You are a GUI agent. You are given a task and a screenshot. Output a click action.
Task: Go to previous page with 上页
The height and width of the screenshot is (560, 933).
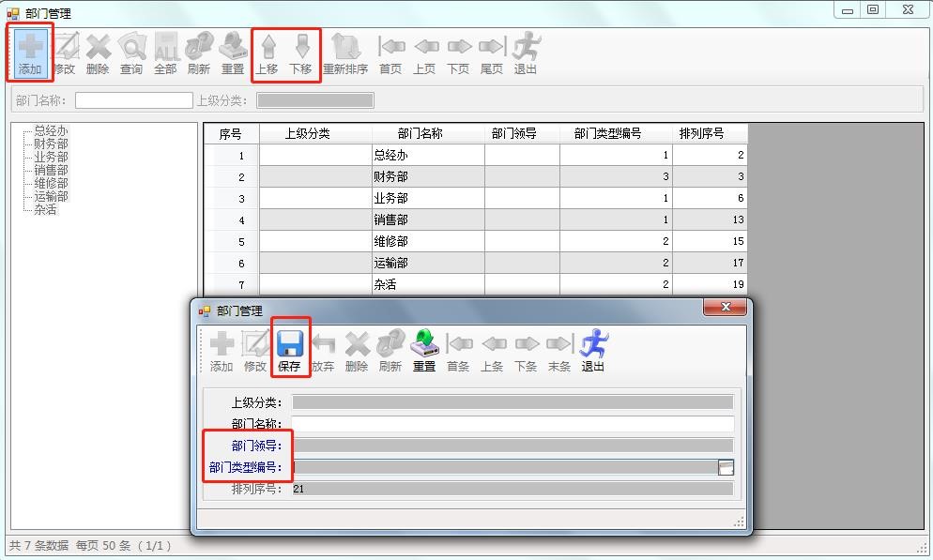pos(424,53)
